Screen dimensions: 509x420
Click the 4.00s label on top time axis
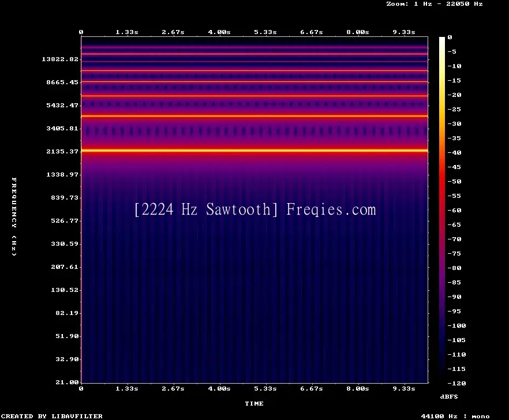(219, 32)
